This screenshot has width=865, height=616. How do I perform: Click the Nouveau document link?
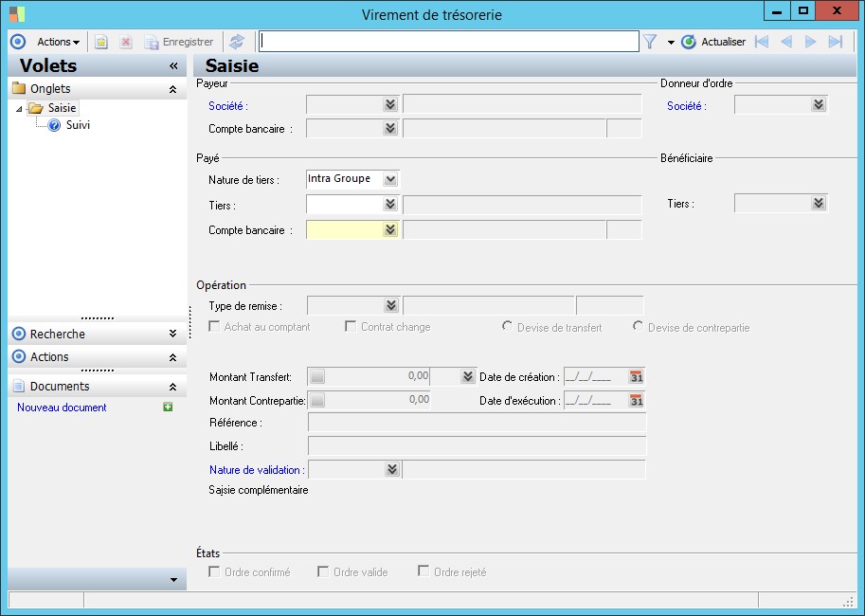click(x=62, y=408)
